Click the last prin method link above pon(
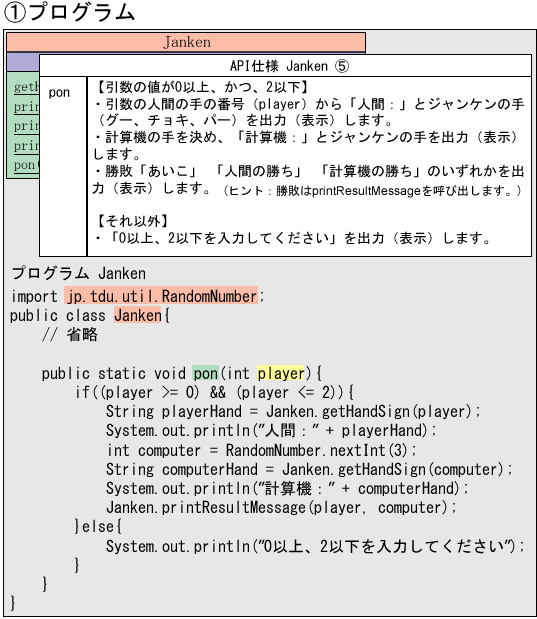The width and height of the screenshot is (537, 619). (x=26, y=146)
